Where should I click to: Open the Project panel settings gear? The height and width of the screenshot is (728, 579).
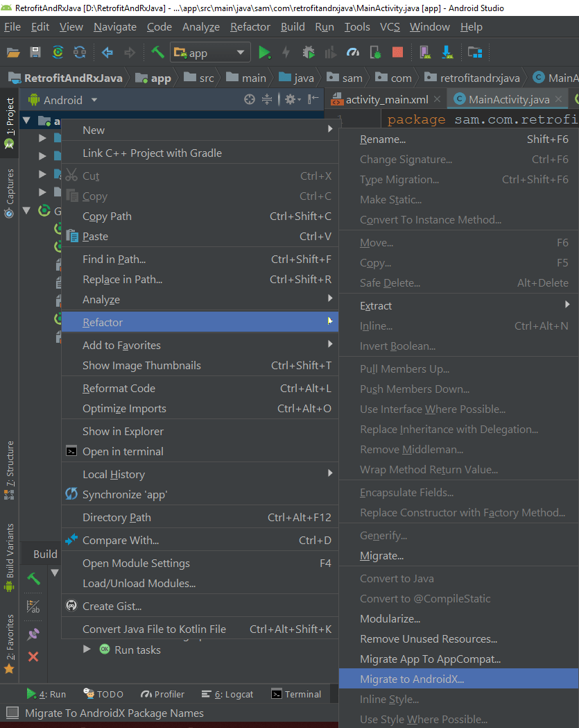pyautogui.click(x=293, y=99)
